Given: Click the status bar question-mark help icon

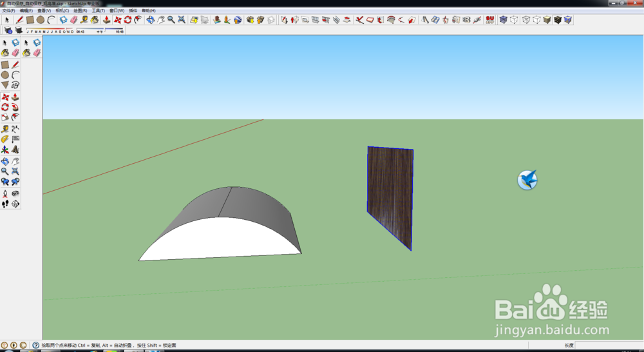Looking at the screenshot, I should (35, 346).
